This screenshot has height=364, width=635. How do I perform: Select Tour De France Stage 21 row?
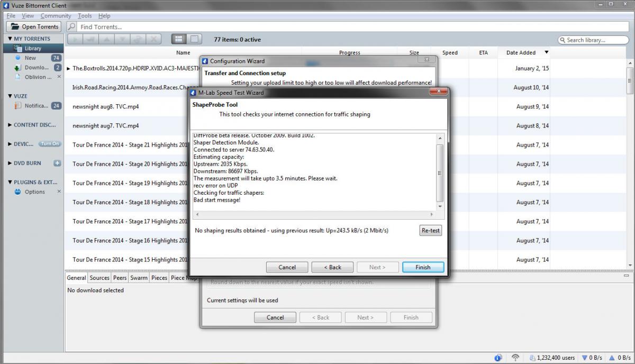click(346, 145)
